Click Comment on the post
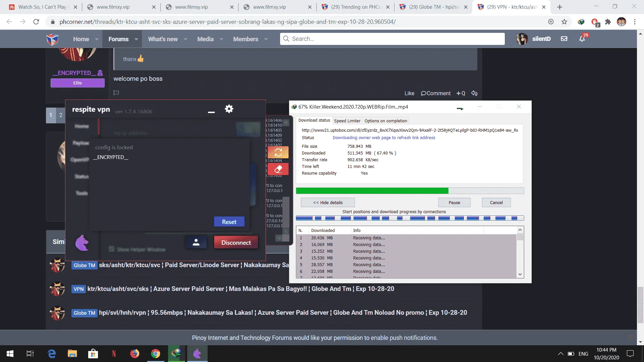Screen dimensions: 644x362 pyautogui.click(x=436, y=93)
